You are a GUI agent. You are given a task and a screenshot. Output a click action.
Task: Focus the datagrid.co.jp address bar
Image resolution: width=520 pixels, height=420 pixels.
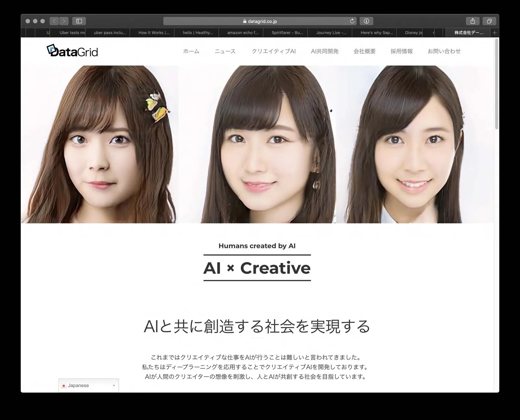click(260, 21)
